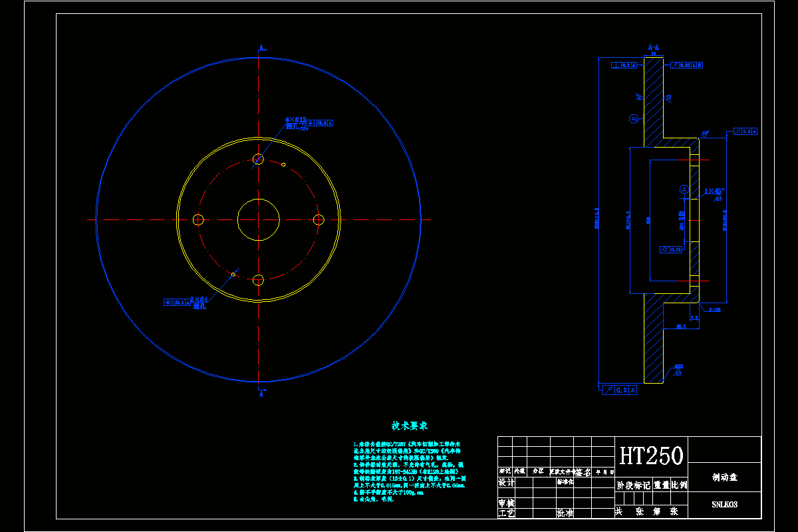Select the 阶段标记 label

(x=633, y=485)
